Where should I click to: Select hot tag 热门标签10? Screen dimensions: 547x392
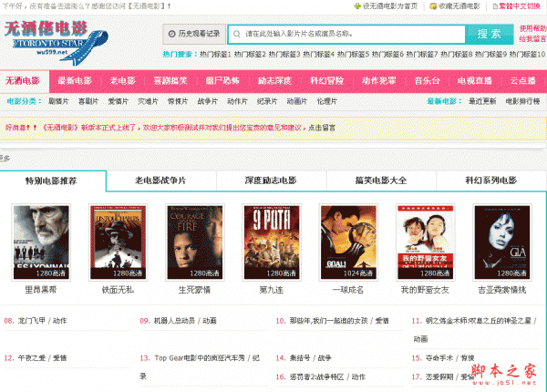527,54
